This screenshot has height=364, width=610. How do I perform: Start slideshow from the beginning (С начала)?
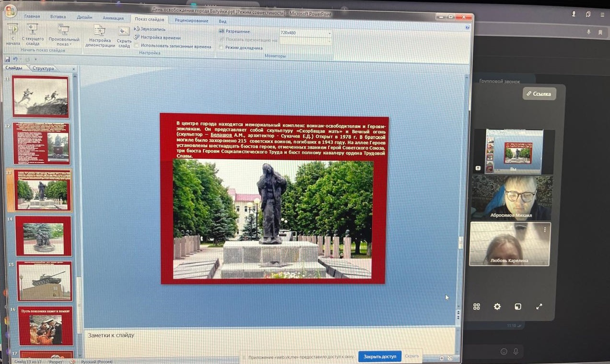click(13, 35)
